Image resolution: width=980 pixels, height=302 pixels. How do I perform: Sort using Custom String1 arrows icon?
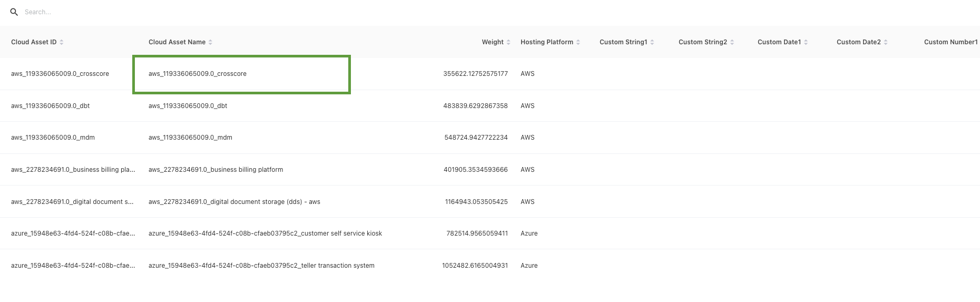click(652, 42)
